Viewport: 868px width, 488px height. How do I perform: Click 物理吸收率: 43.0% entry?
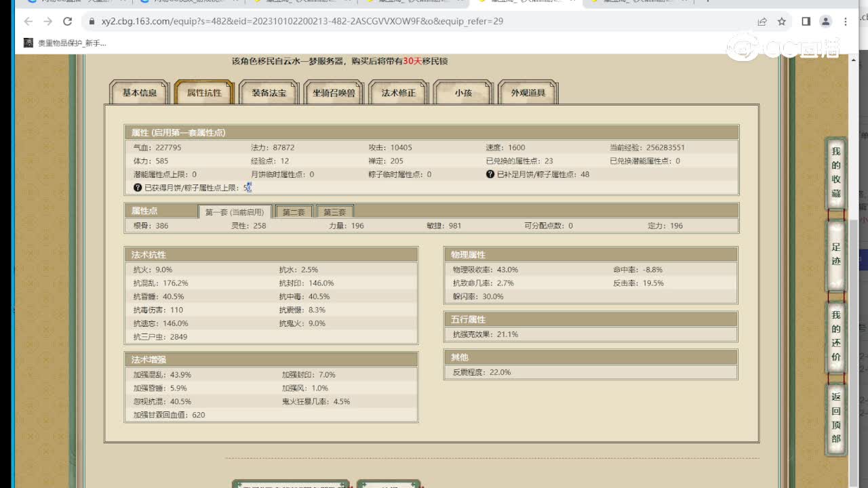click(486, 269)
